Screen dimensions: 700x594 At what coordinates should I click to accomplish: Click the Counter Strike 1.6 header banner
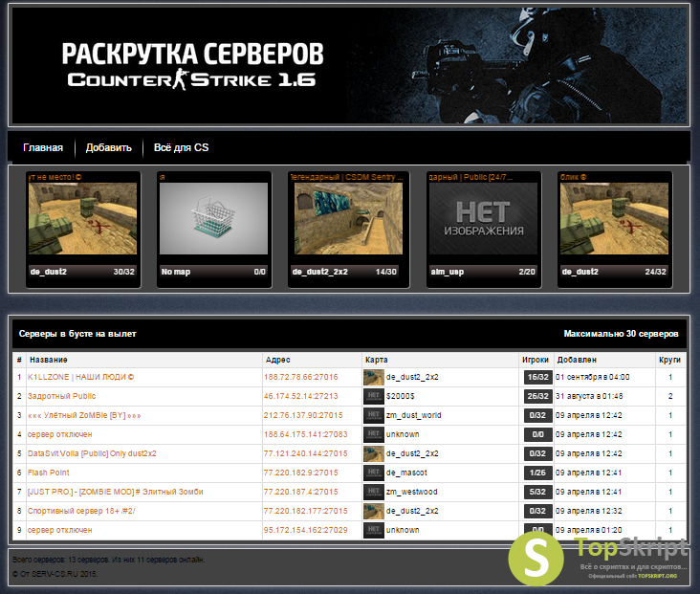pyautogui.click(x=350, y=66)
